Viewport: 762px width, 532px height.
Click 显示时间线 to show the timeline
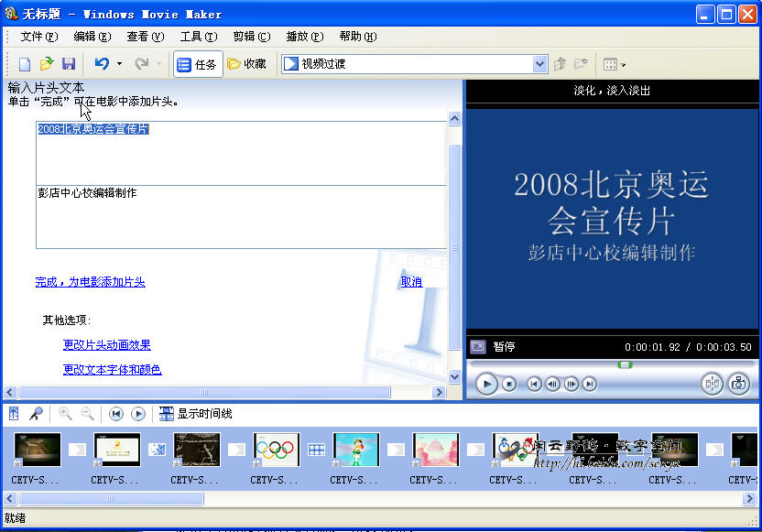click(196, 414)
